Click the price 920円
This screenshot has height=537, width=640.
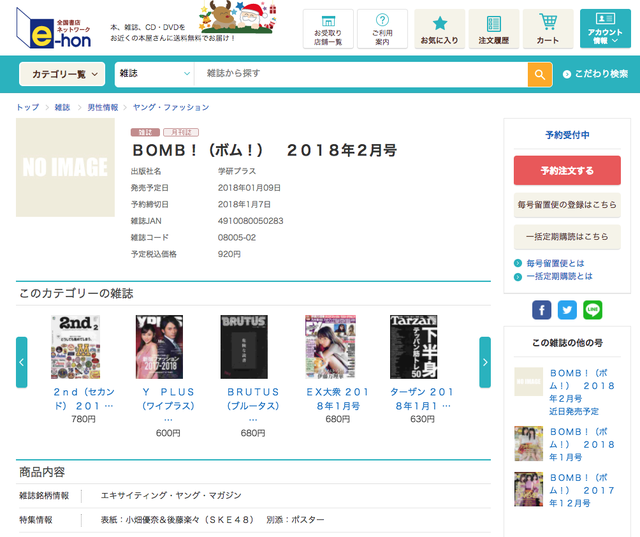pos(229,254)
